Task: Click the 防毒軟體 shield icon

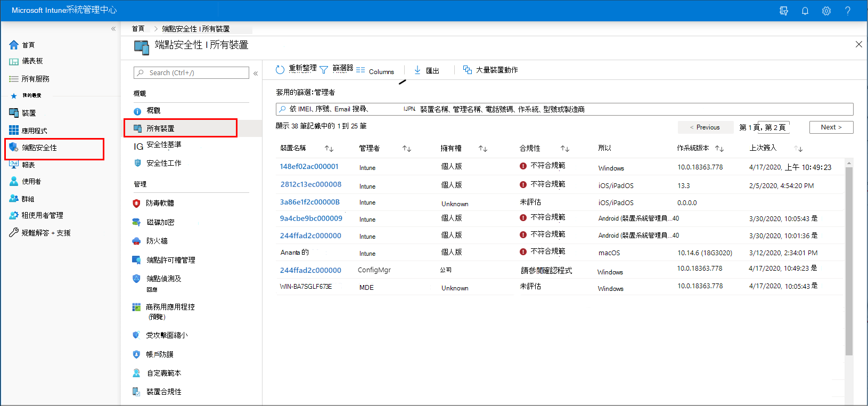Action: [x=136, y=203]
